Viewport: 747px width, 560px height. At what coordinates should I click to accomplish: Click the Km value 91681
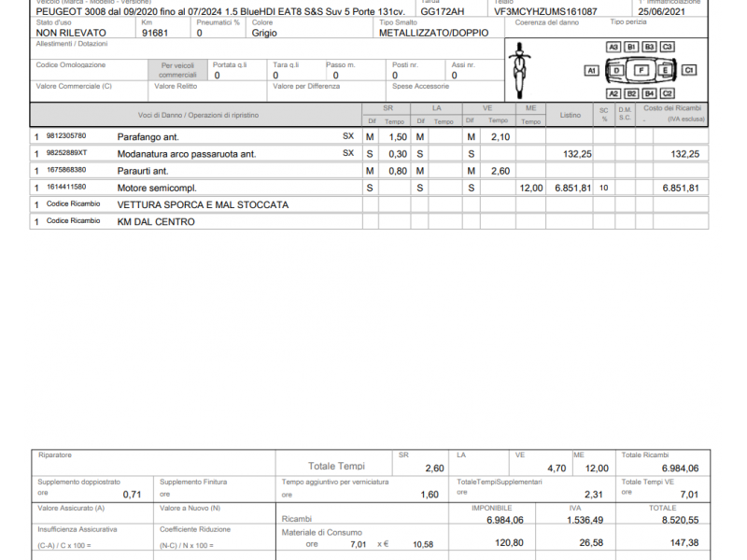tap(155, 33)
